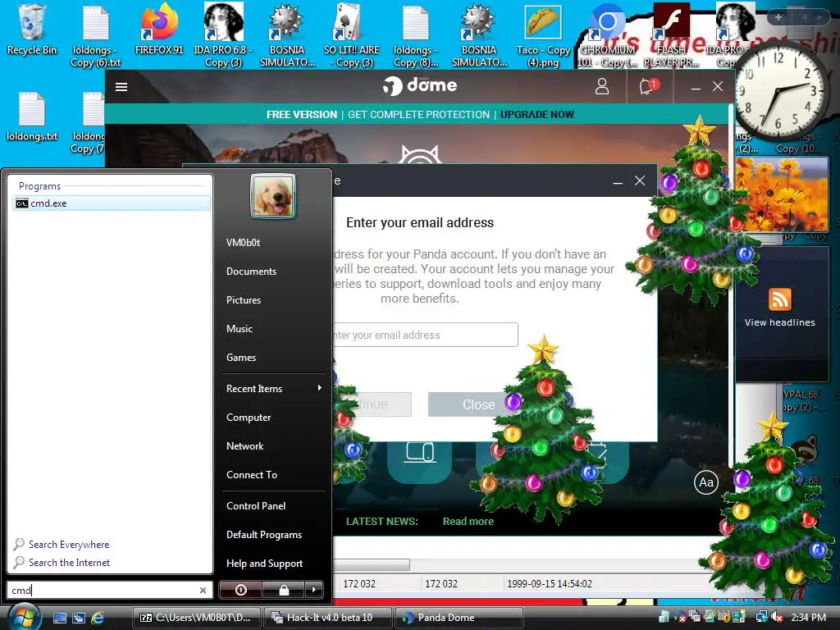The height and width of the screenshot is (630, 840).
Task: Open Music from the Start menu
Action: (239, 328)
